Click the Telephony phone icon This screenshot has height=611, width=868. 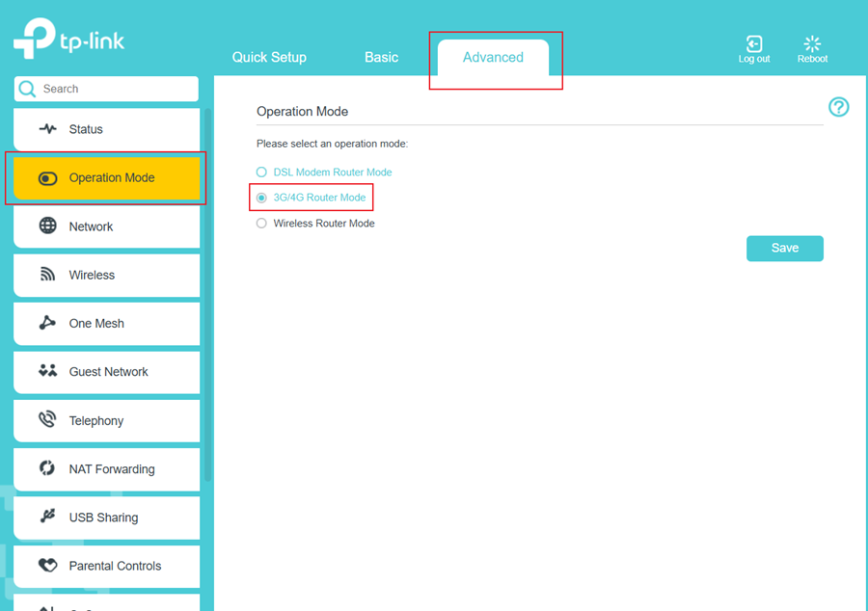(x=47, y=419)
